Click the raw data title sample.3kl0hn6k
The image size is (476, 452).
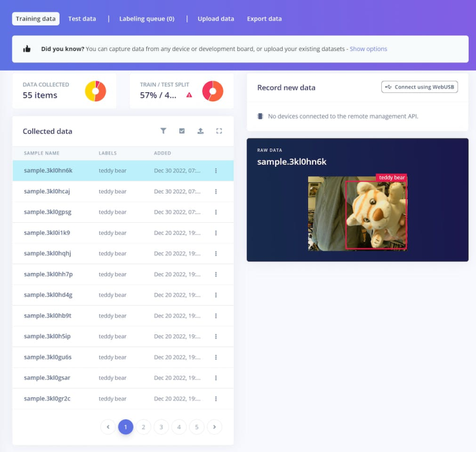(291, 162)
